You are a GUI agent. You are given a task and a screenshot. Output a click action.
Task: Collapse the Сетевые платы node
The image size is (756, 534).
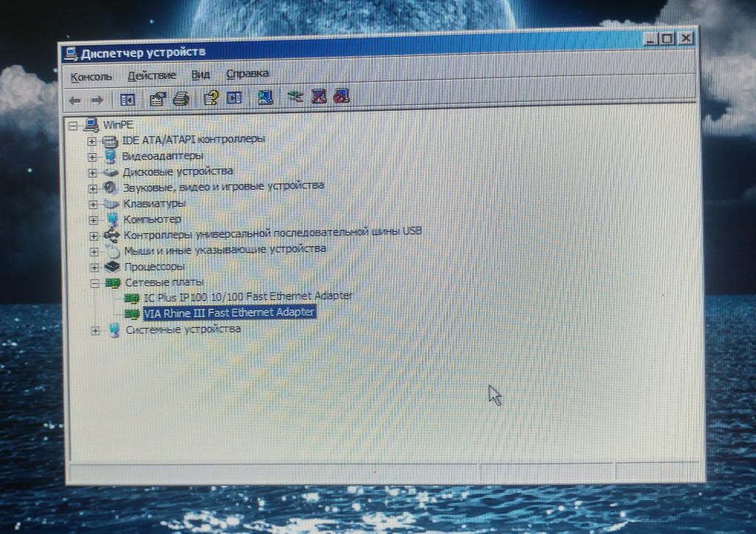point(94,283)
